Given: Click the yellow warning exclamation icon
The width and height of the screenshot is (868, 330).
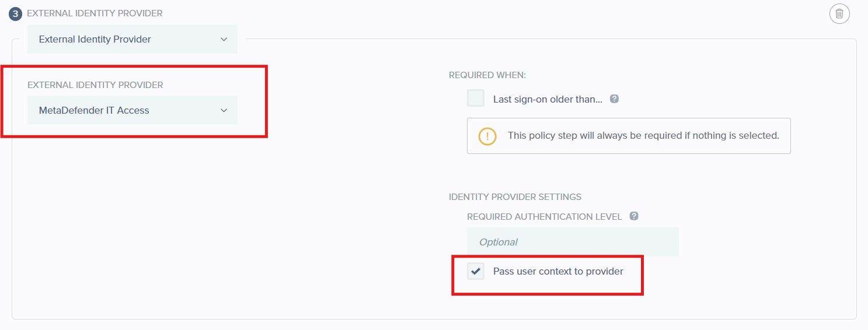Looking at the screenshot, I should [x=487, y=136].
